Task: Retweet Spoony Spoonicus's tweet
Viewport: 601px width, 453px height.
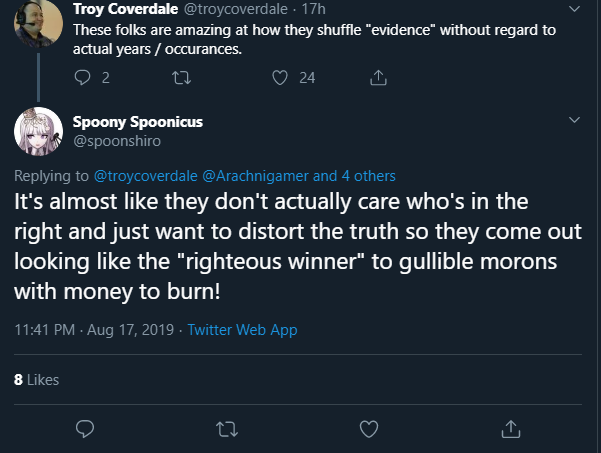Action: (227, 429)
